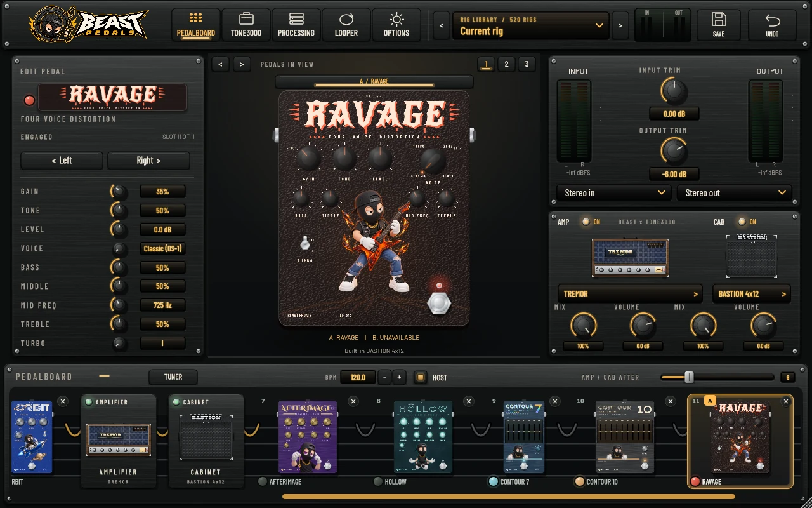Collapse the pedalboard with the dash icon
The width and height of the screenshot is (812, 508).
point(104,377)
